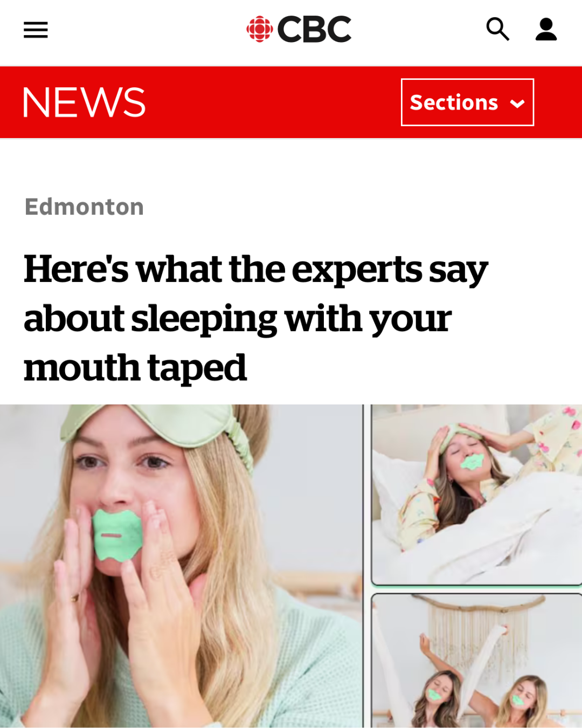The image size is (582, 728).
Task: Click the CBC gem logo icon
Action: [x=259, y=29]
